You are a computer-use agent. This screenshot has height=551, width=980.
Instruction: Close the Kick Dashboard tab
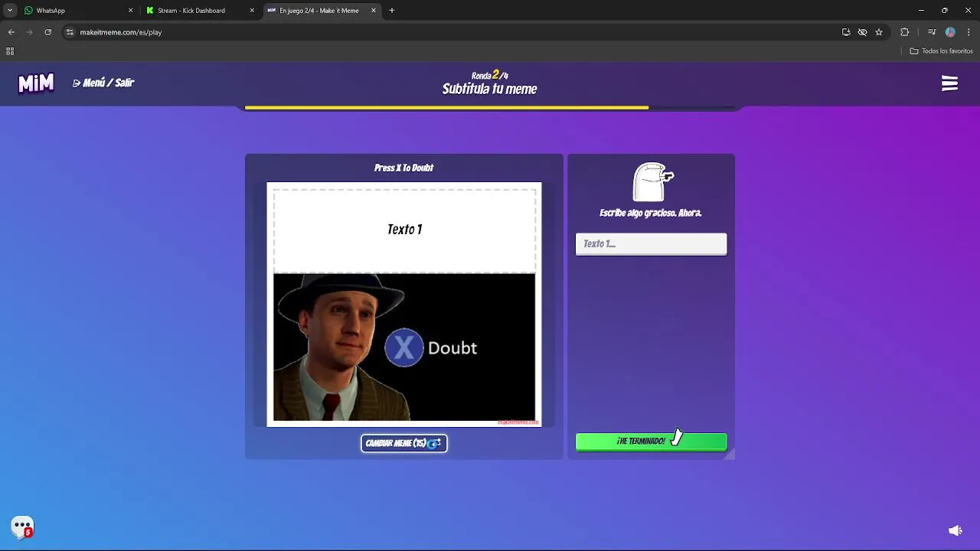(252, 11)
